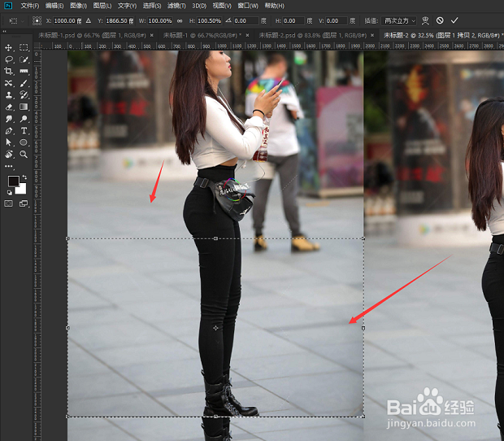Open the 滤镜(T) menu
504x441 pixels.
point(176,6)
